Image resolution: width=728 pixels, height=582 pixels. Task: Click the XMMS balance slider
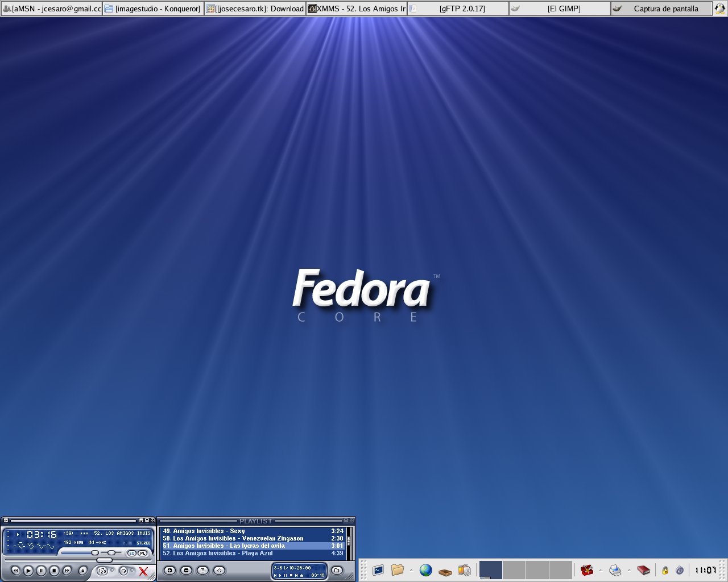[111, 552]
